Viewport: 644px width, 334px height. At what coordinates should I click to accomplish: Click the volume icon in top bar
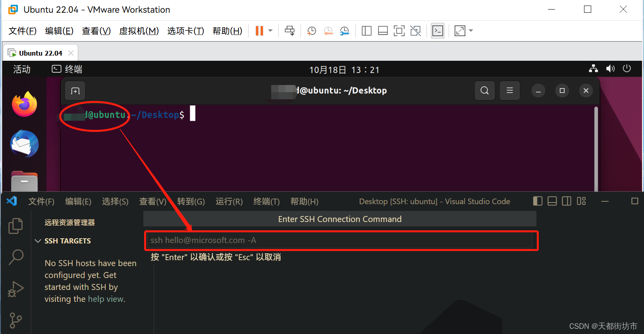coord(610,69)
